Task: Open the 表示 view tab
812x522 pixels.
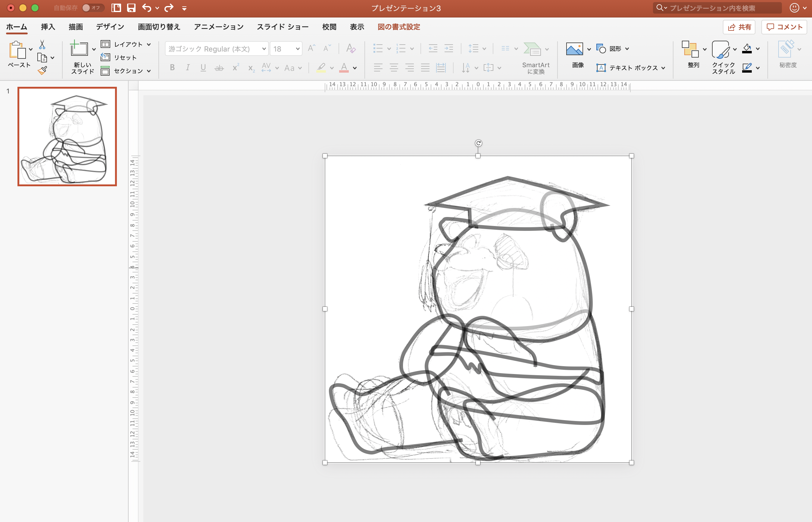Action: coord(357,27)
